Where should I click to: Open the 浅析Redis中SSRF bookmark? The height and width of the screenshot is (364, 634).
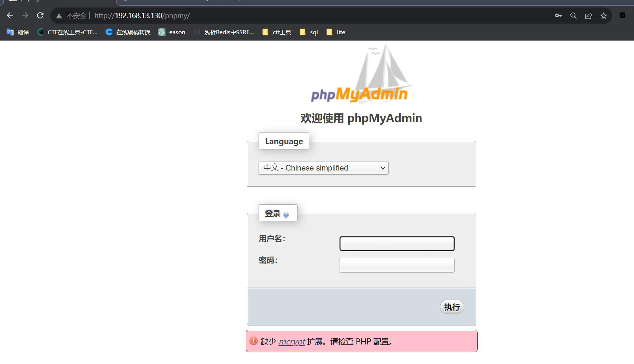tap(224, 32)
